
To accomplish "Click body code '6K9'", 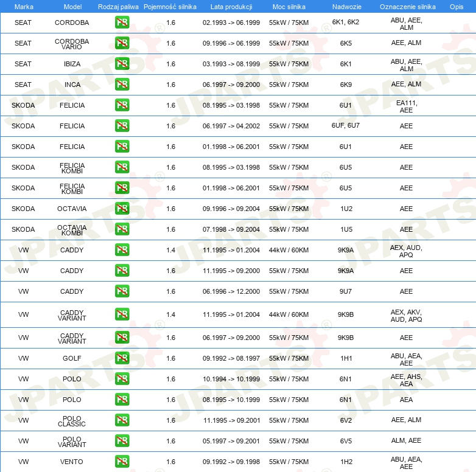I will [346, 85].
